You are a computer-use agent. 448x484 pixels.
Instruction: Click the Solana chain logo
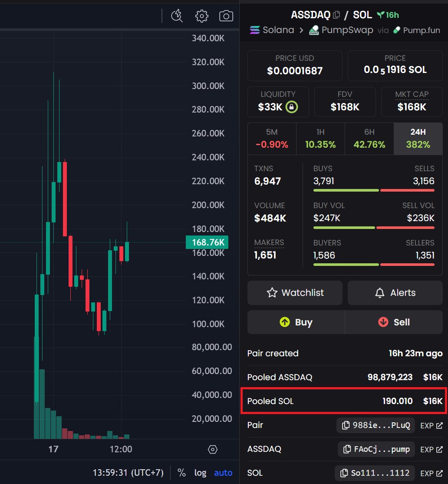pos(255,30)
